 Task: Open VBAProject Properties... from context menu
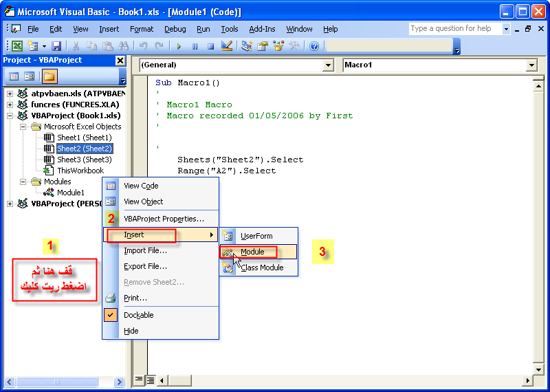click(x=161, y=219)
